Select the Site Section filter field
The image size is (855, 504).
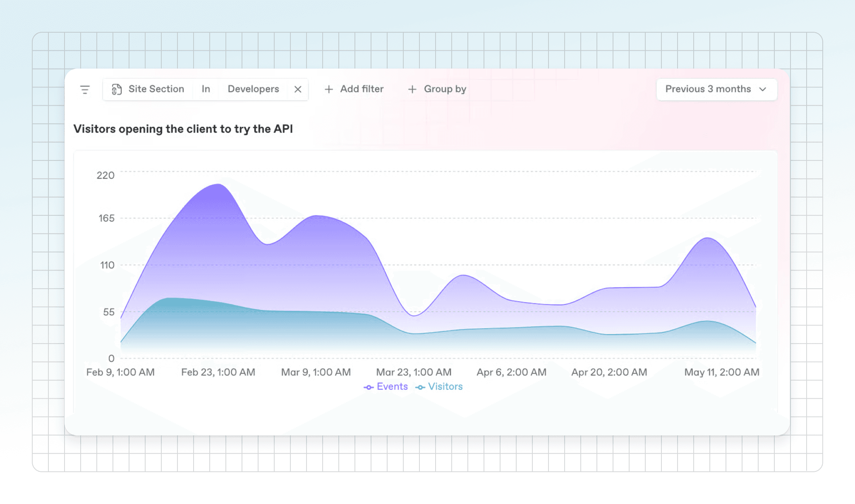click(148, 90)
